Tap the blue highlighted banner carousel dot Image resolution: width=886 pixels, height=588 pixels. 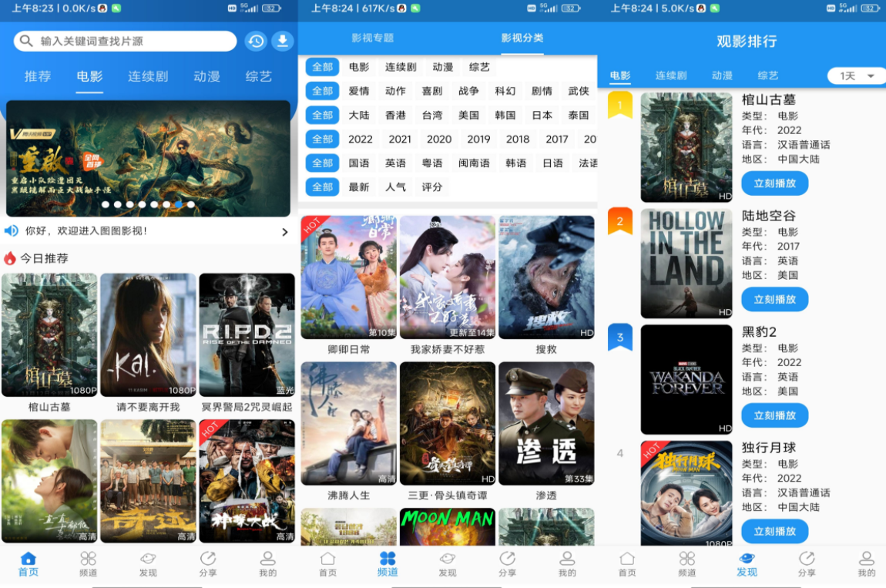(x=179, y=205)
